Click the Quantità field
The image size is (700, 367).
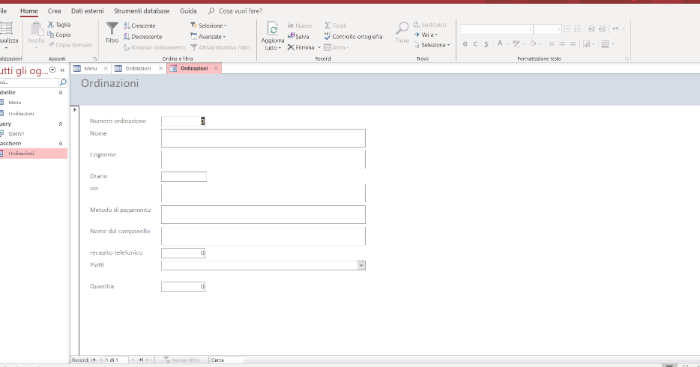[183, 287]
